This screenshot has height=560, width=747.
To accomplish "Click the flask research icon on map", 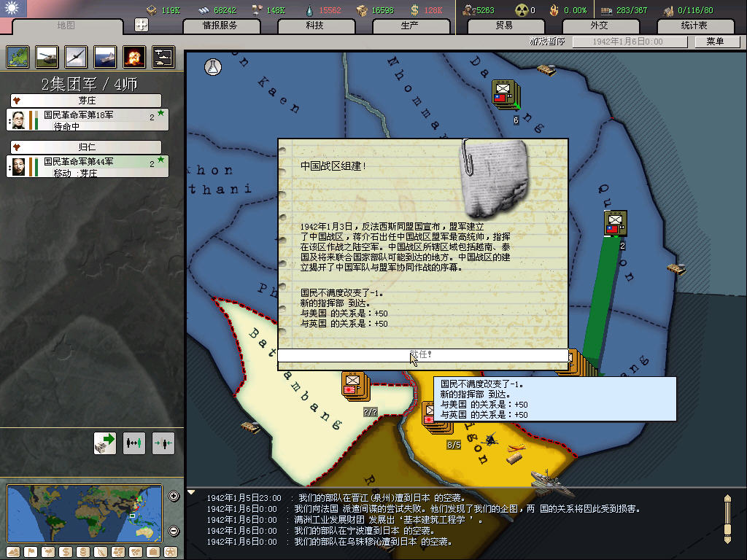I will 213,67.
